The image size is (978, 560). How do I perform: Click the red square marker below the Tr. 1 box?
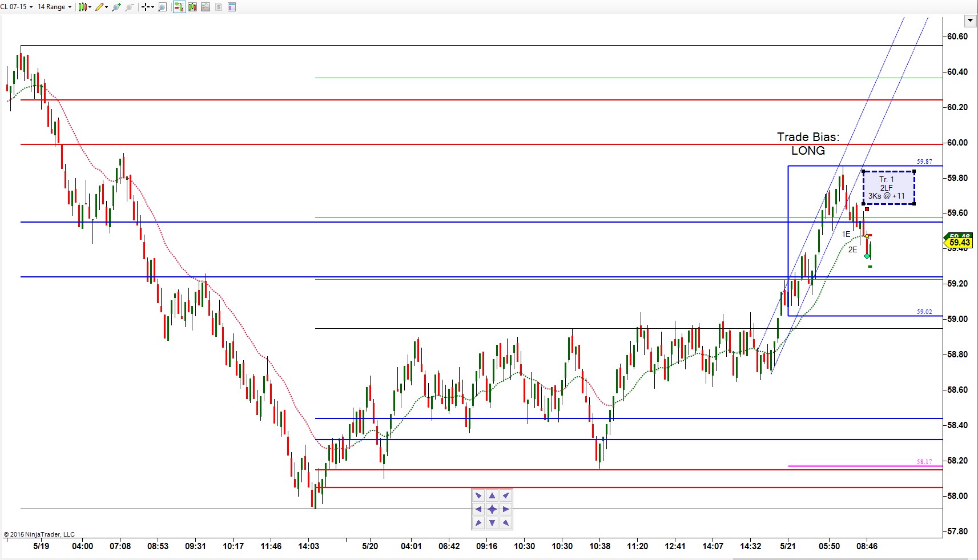867,210
